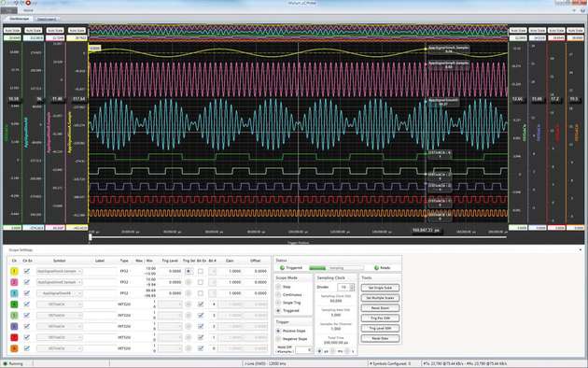Click the cyan channel 3 color button
The image size is (588, 368).
coord(14,293)
